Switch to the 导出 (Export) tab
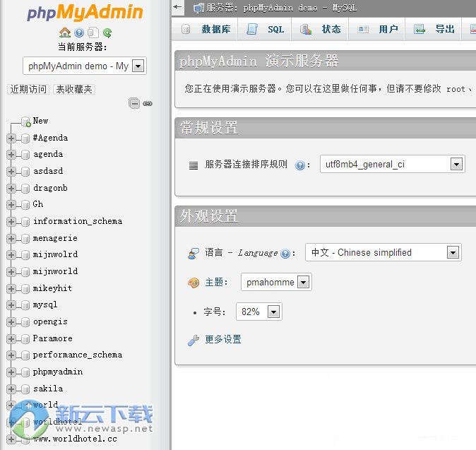Viewport: 476px width, 450px height. click(x=434, y=29)
